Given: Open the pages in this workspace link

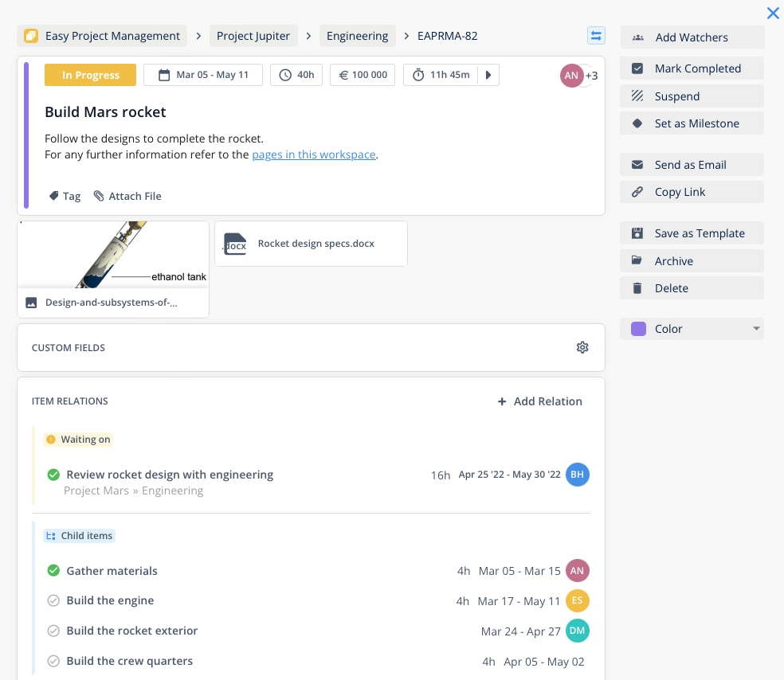Looking at the screenshot, I should (x=313, y=154).
